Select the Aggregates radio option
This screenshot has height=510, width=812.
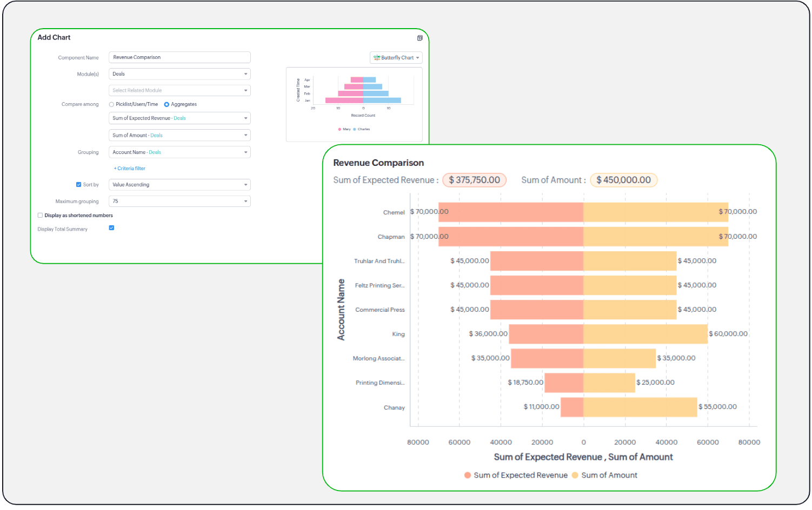pos(167,105)
